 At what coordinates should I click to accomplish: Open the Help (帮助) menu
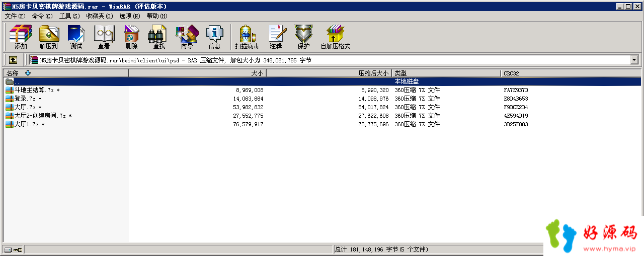pos(157,16)
